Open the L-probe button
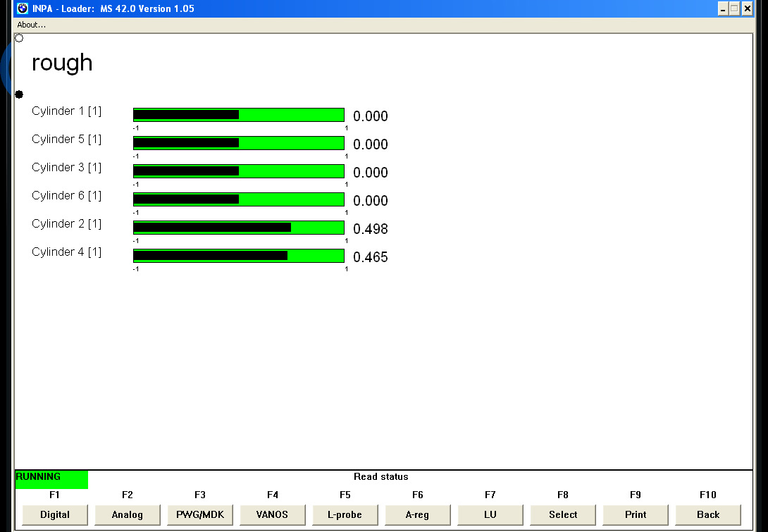 345,514
